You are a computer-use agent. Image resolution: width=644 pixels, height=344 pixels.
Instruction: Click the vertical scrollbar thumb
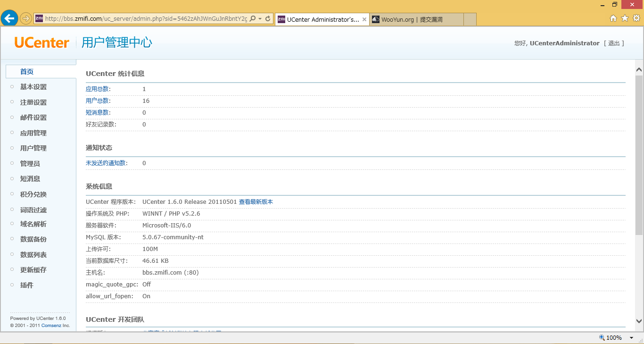tap(639, 155)
